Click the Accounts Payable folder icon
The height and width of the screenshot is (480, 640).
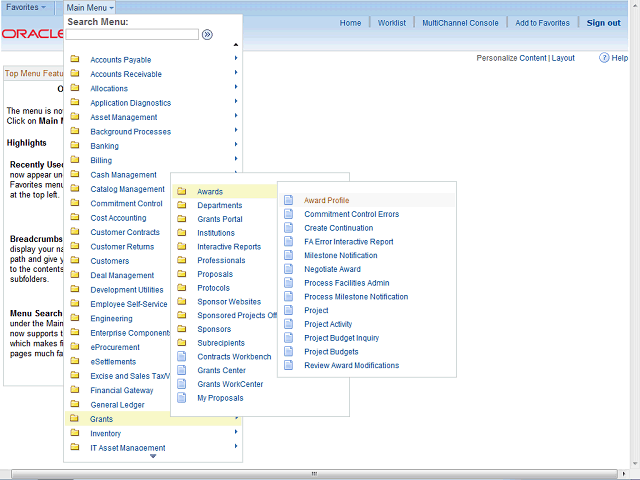75,60
